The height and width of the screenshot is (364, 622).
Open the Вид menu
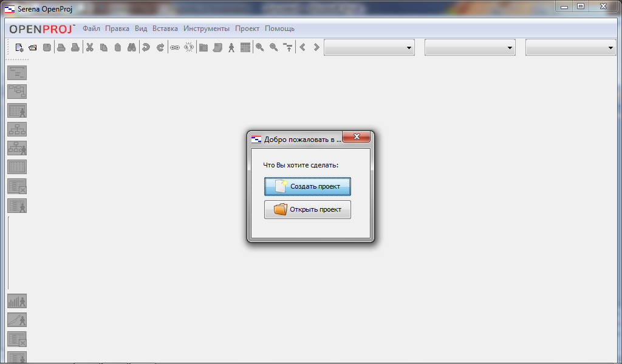coord(141,29)
